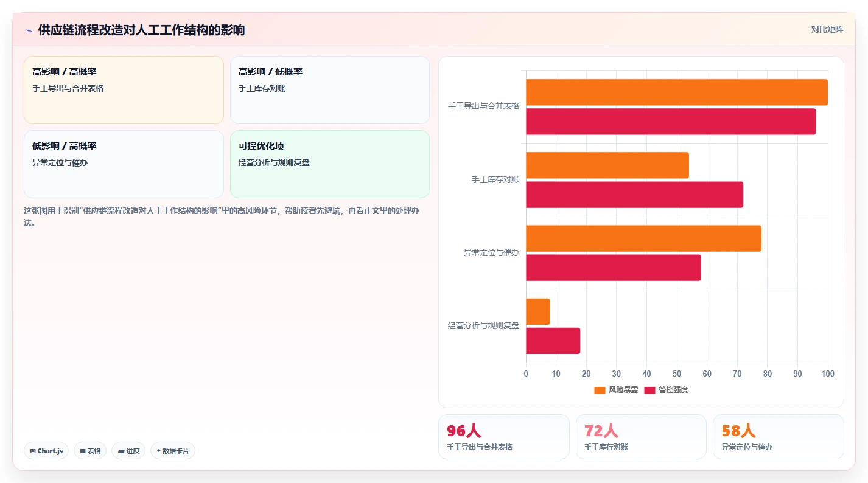
Task: Click the orange 风险暴露 bar for 手工库存对账
Action: coord(607,165)
